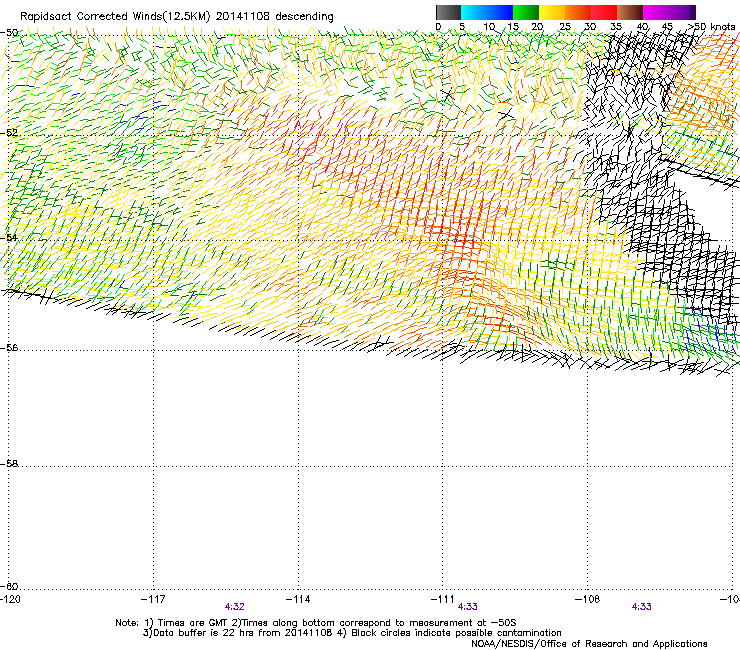Click the -117 longitude axis label

point(153,599)
